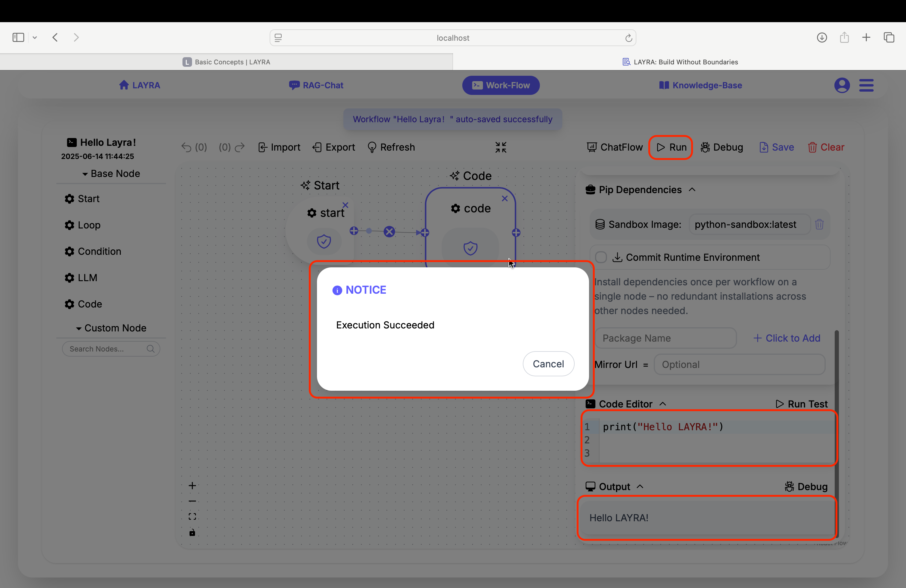Add an LLM node from sidebar
Viewport: 906px width, 588px height.
(81, 278)
